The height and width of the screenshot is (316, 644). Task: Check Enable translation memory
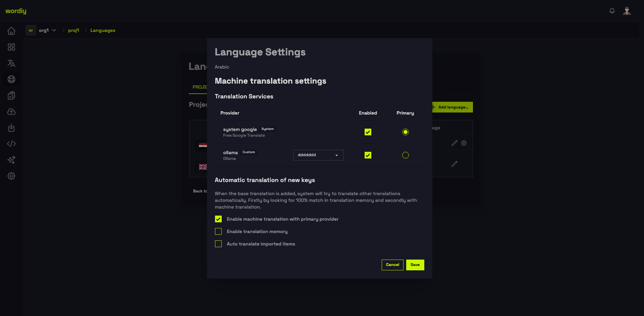pyautogui.click(x=218, y=231)
